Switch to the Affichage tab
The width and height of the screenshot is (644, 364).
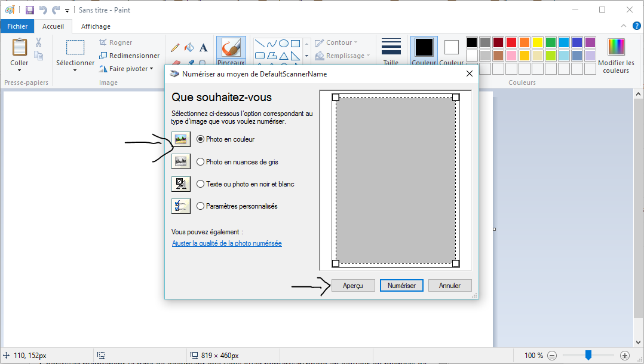(96, 26)
